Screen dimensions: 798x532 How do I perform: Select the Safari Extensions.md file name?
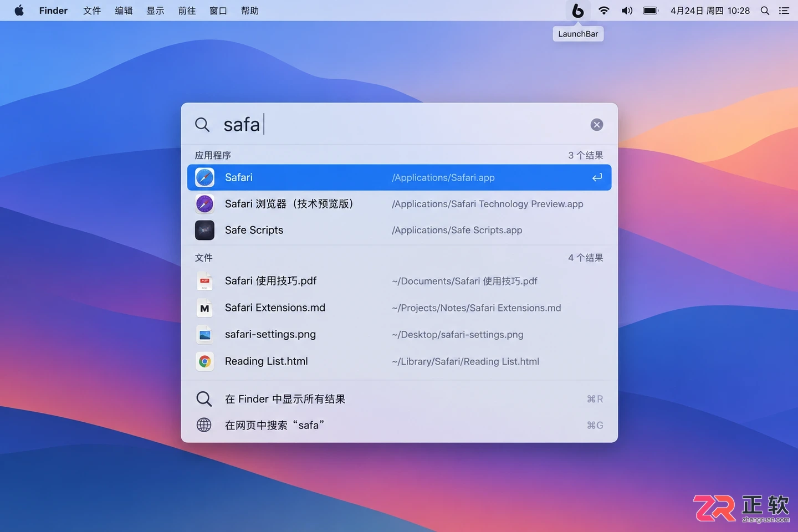tap(275, 308)
